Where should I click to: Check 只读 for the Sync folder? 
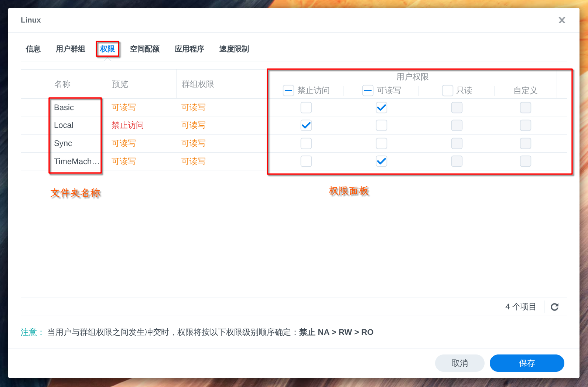tap(457, 143)
